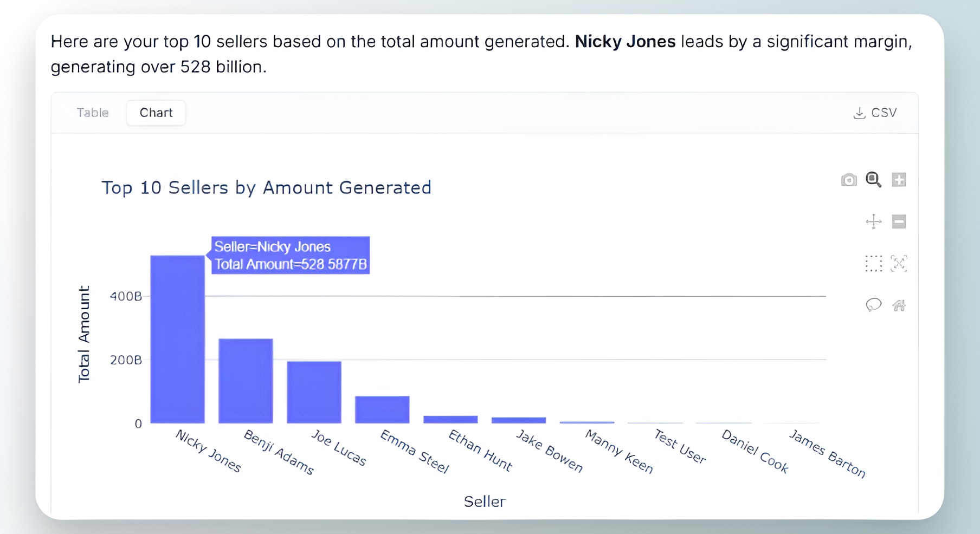Click the chart title Top 10 Sellers
The width and height of the screenshot is (980, 534).
tap(266, 187)
